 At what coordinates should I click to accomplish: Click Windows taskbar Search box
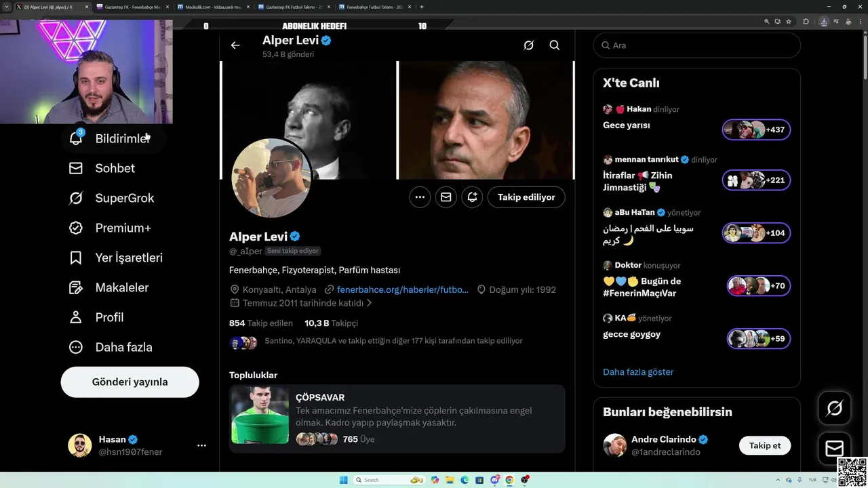click(390, 480)
